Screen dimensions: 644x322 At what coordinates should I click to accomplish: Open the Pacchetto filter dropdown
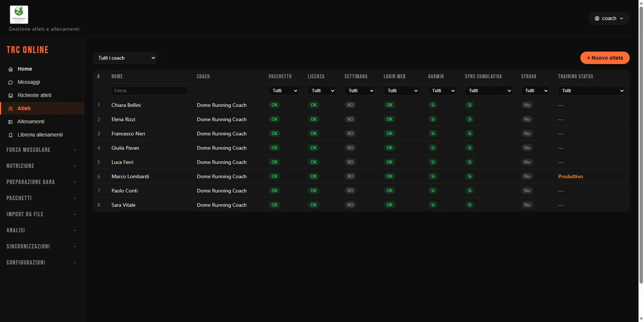point(284,91)
